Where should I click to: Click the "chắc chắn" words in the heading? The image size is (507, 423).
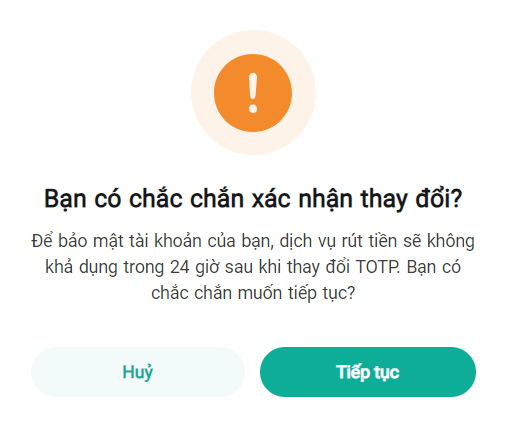click(x=186, y=199)
